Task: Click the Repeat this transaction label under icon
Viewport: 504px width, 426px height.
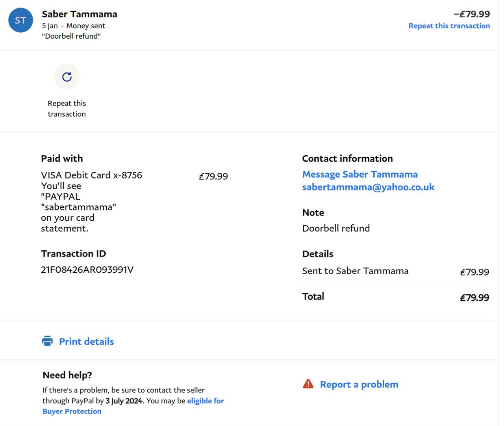Action: coord(67,109)
